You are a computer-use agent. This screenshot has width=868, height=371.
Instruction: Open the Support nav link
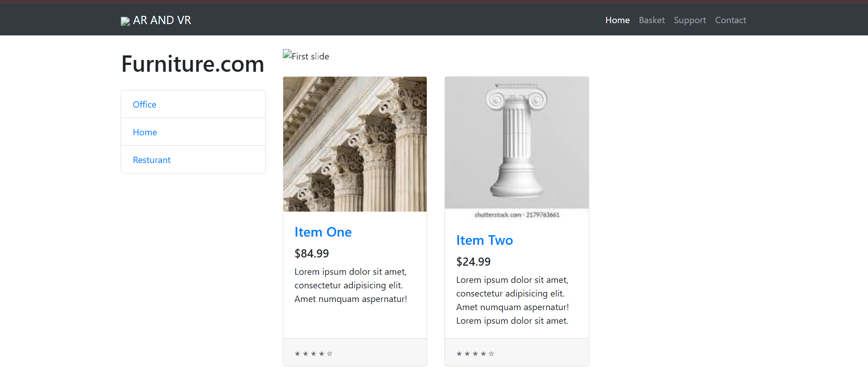click(x=690, y=20)
